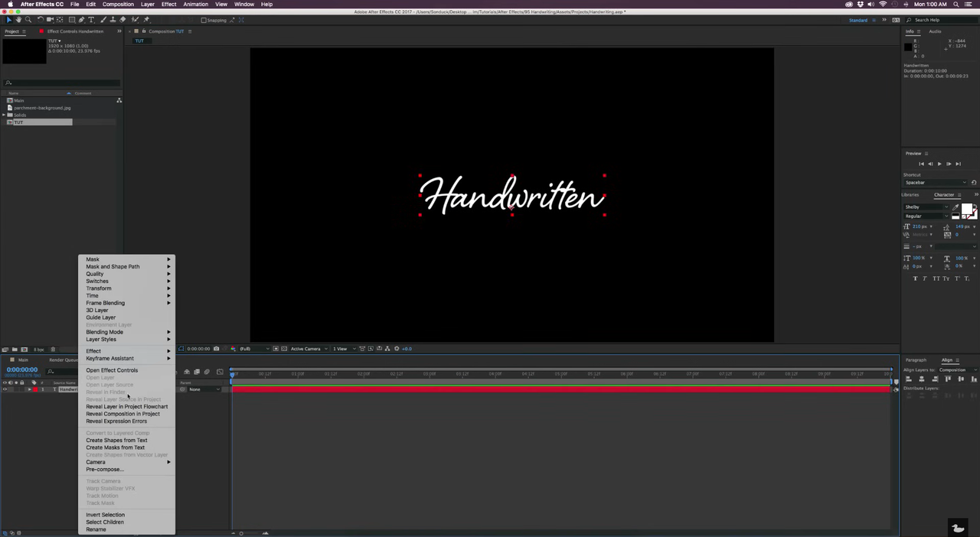980x537 pixels.
Task: Set colors to black and white swatch
Action: [x=955, y=216]
